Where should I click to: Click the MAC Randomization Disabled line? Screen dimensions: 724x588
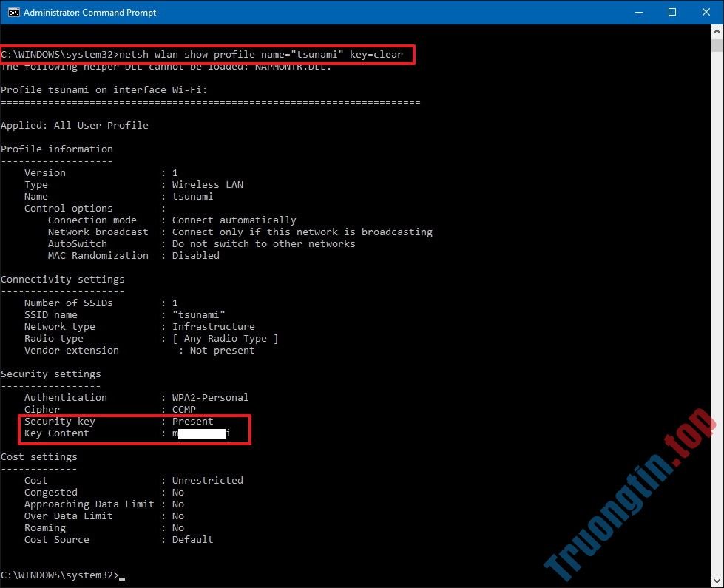click(133, 255)
